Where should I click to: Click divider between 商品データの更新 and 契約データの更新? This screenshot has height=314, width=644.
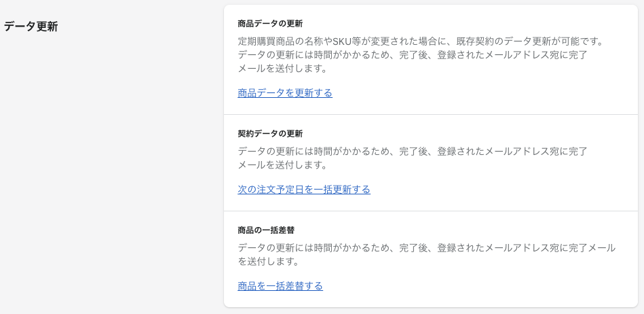click(x=430, y=114)
